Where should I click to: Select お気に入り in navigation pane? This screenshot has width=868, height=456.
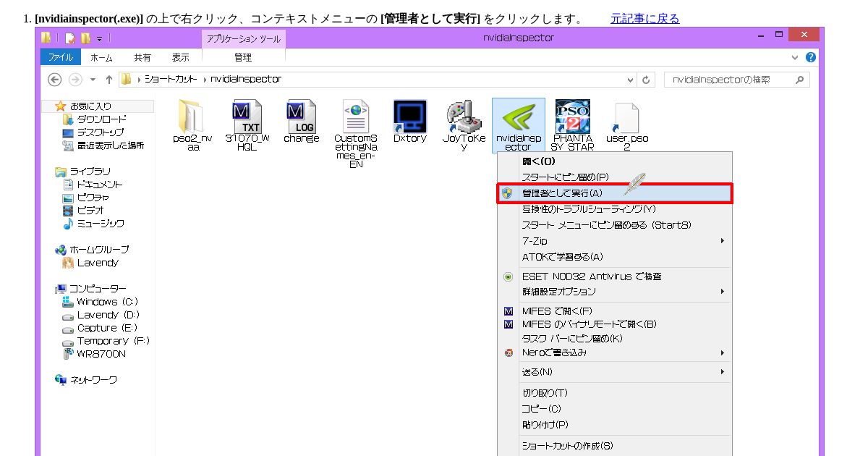click(x=91, y=106)
